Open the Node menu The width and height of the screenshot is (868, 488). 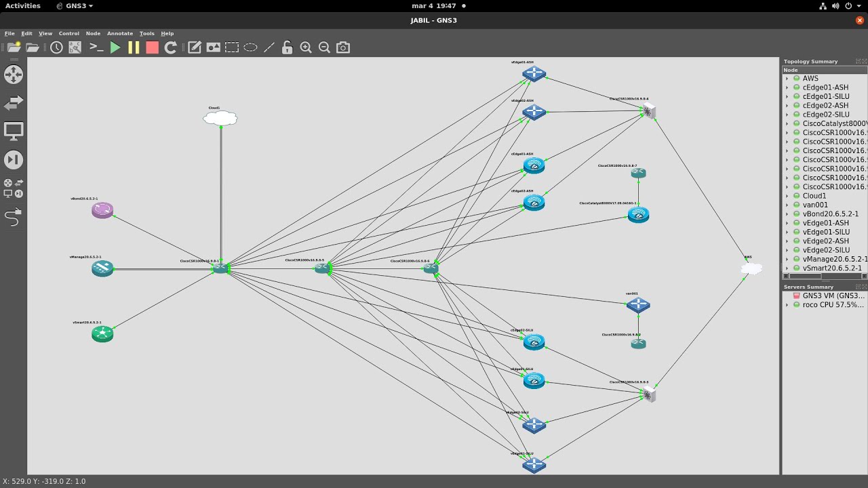[x=93, y=33]
